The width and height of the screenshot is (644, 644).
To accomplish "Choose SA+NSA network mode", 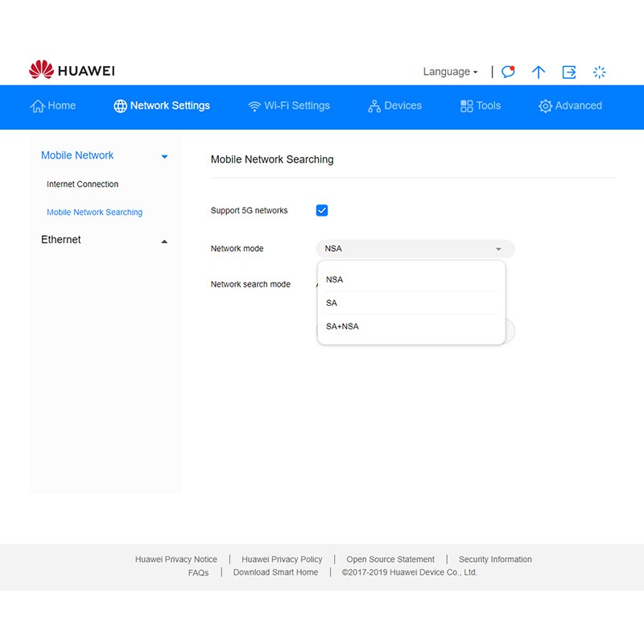I will click(x=342, y=327).
